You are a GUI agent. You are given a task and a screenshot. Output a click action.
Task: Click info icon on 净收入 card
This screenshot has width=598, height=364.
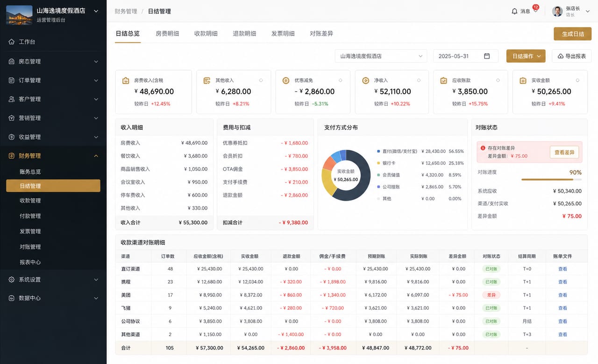(419, 80)
